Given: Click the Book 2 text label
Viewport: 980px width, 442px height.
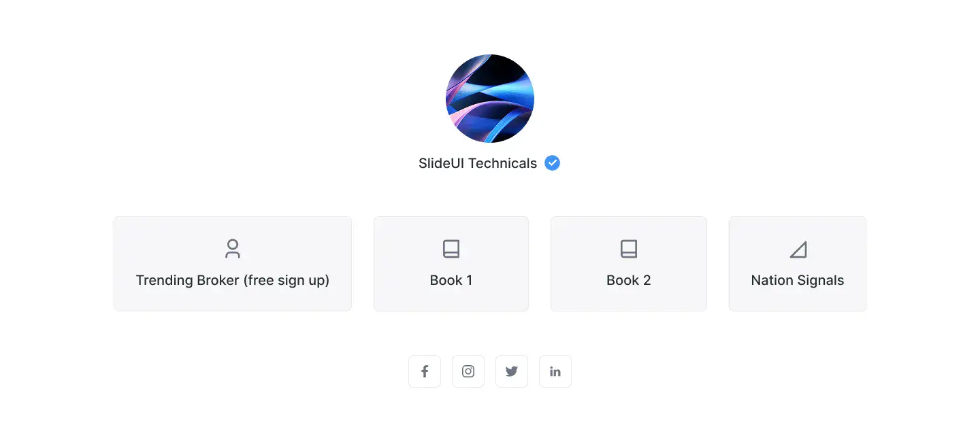Looking at the screenshot, I should pos(629,280).
